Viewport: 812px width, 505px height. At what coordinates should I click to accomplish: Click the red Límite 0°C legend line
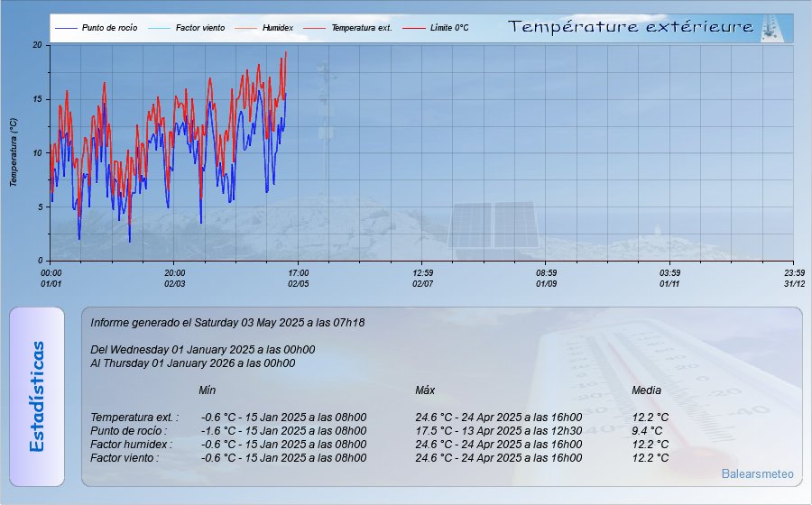(414, 28)
